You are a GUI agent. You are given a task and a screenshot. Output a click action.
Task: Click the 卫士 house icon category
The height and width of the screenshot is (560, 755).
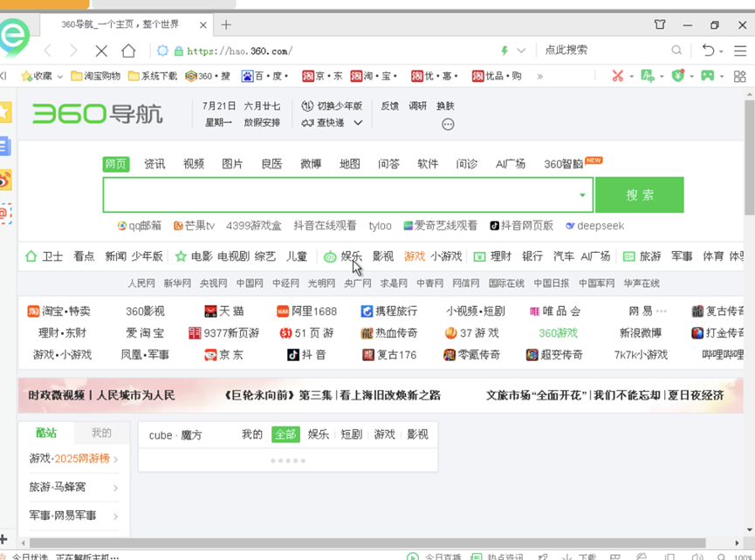(31, 256)
